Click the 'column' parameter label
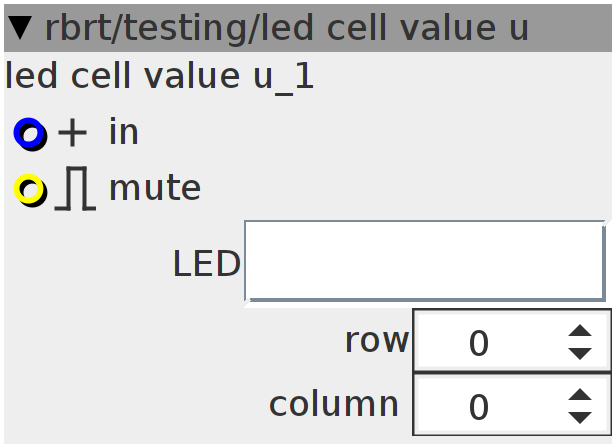Image resolution: width=616 pixels, height=448 pixels. click(x=334, y=404)
